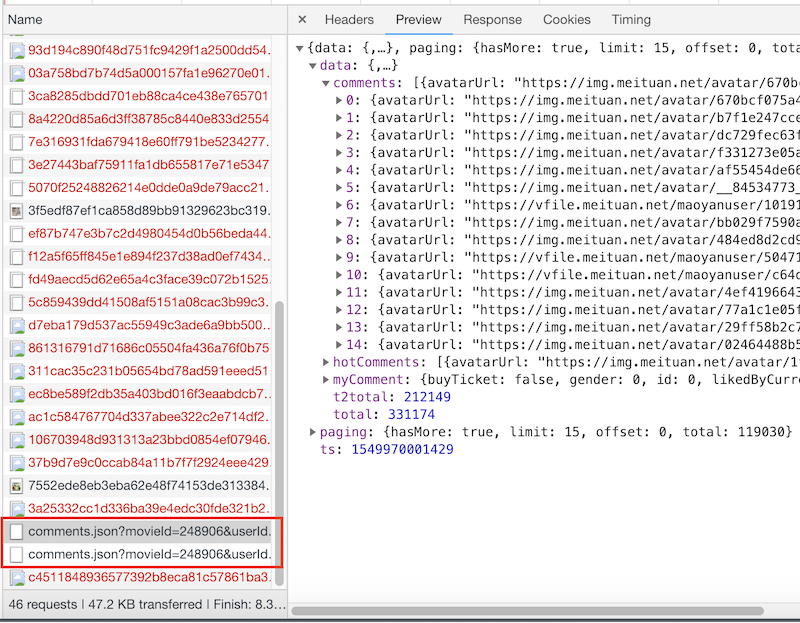Select request name c4511848936577392b8eca81c57861ba3
Screen dimensions: 800x623
(149, 577)
